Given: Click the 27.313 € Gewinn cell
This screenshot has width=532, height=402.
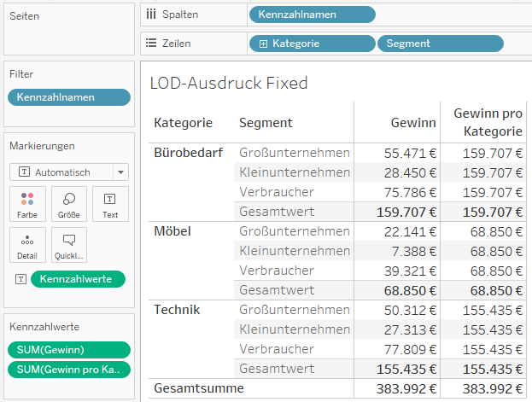Looking at the screenshot, I should point(410,330).
